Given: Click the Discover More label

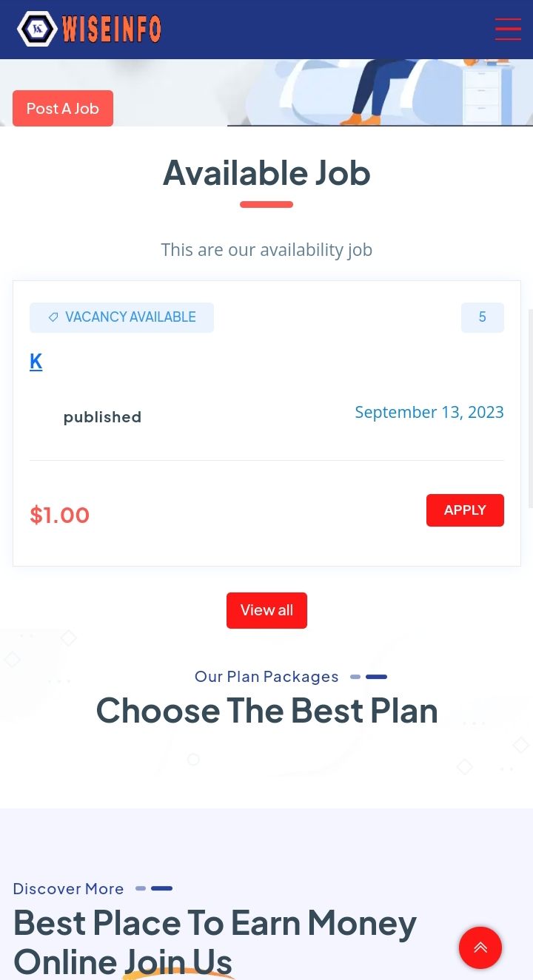Looking at the screenshot, I should (68, 889).
